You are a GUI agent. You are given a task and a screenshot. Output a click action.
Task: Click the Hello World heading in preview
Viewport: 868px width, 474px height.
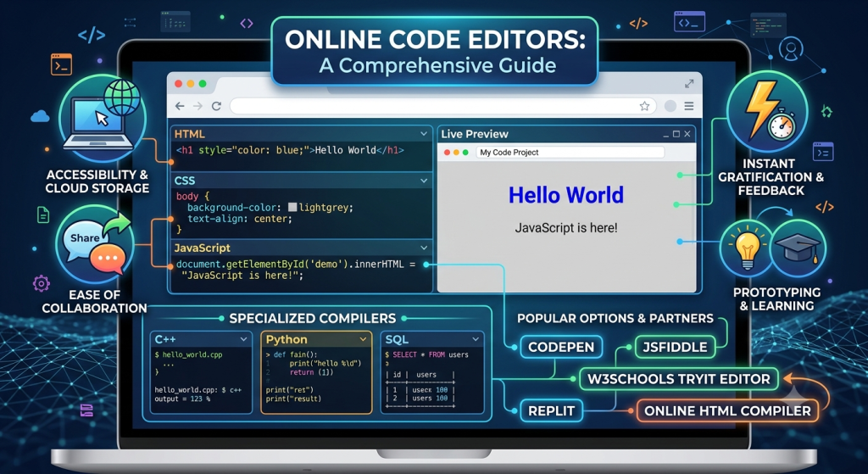point(565,195)
